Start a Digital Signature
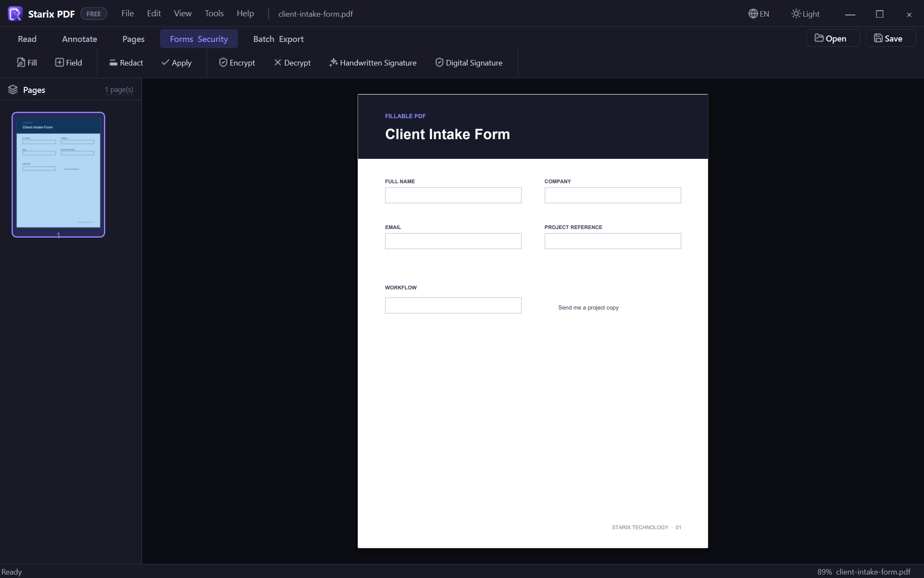 tap(469, 63)
